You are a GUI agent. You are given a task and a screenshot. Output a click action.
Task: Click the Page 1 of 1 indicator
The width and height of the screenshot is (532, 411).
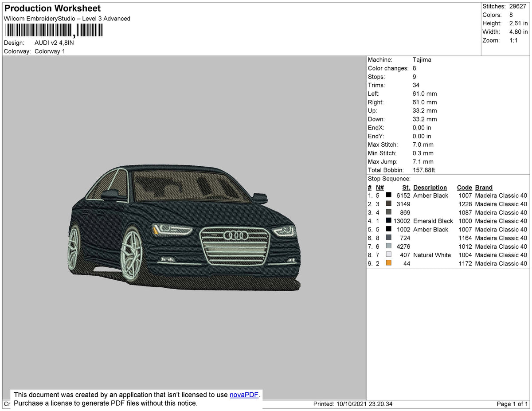coord(512,404)
